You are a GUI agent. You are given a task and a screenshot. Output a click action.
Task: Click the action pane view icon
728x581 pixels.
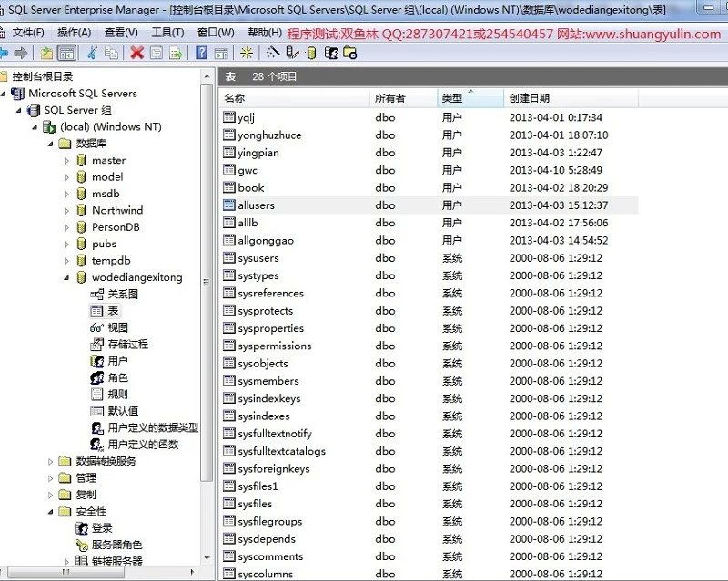(x=221, y=54)
